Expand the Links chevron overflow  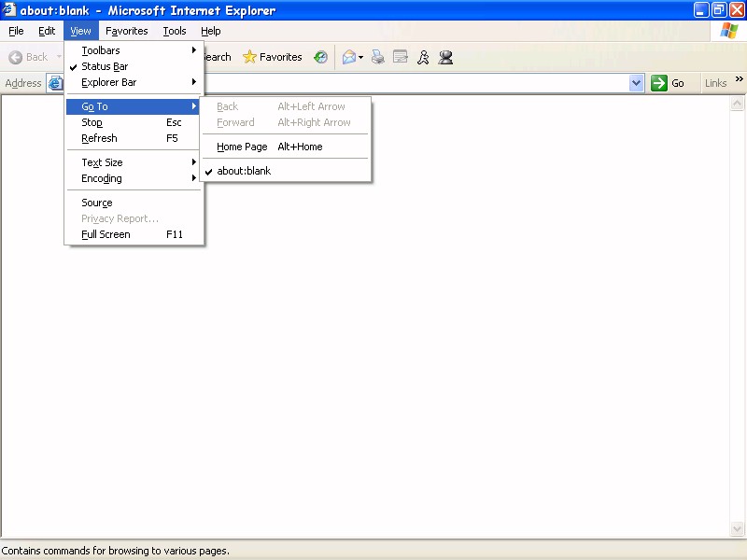[x=739, y=79]
